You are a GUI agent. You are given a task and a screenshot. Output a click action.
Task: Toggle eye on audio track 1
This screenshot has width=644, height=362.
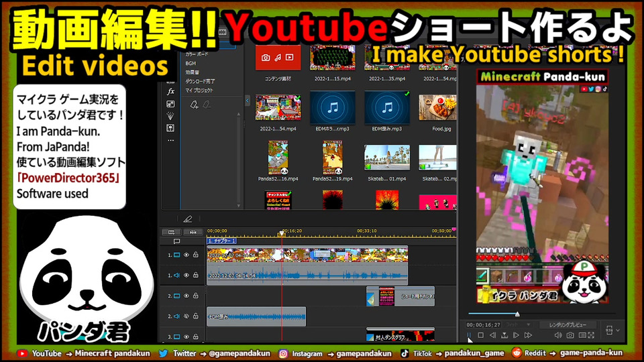(x=186, y=275)
